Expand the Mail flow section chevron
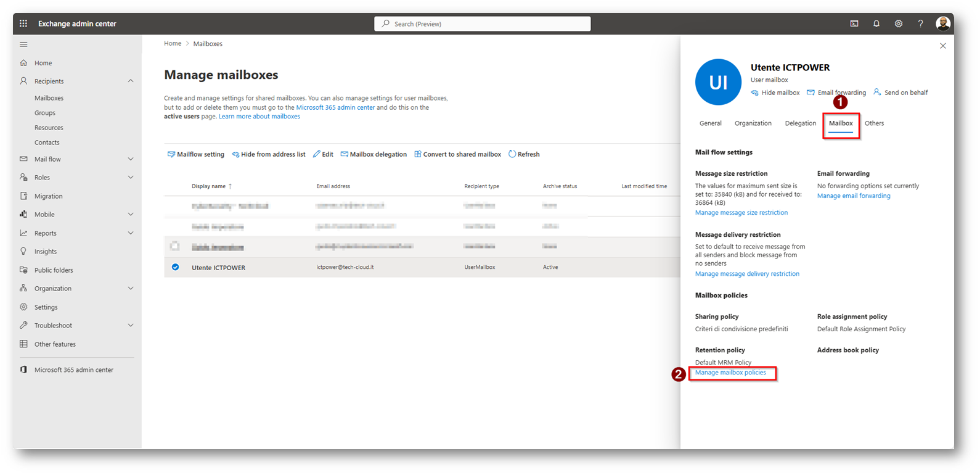The image size is (980, 475). point(131,159)
